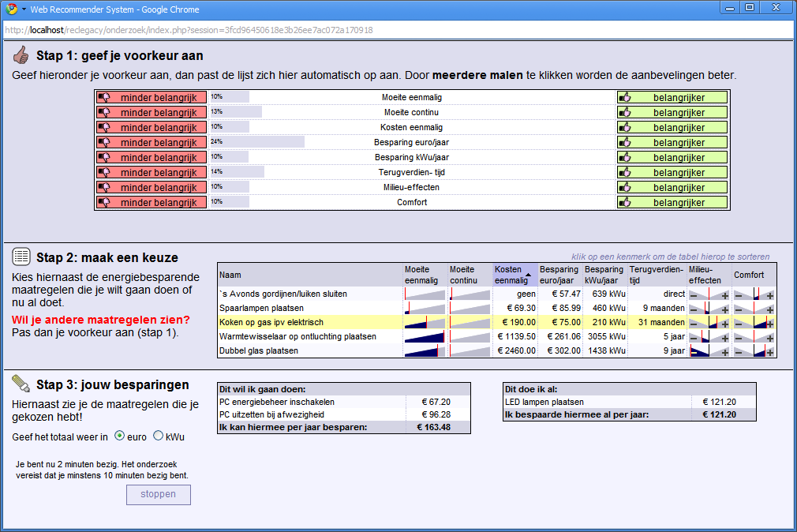The height and width of the screenshot is (532, 797).
Task: Click the Stap 2 checklist icon
Action: [21, 257]
